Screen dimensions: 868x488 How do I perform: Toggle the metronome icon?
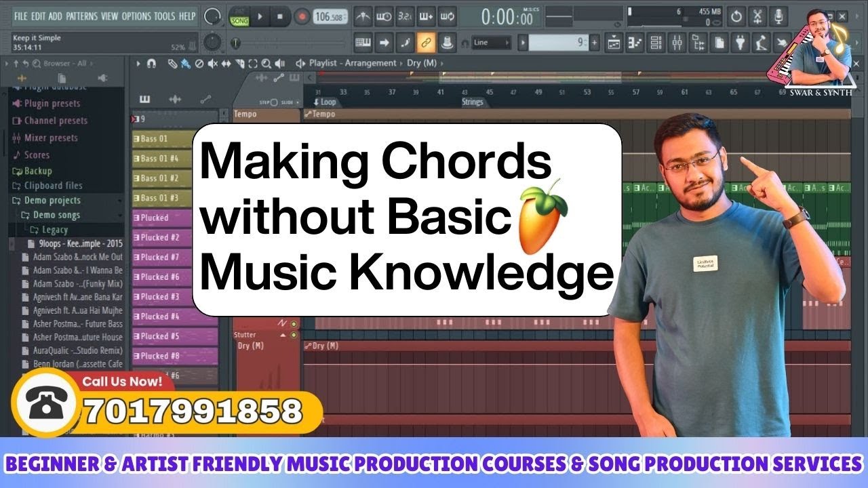[x=364, y=16]
